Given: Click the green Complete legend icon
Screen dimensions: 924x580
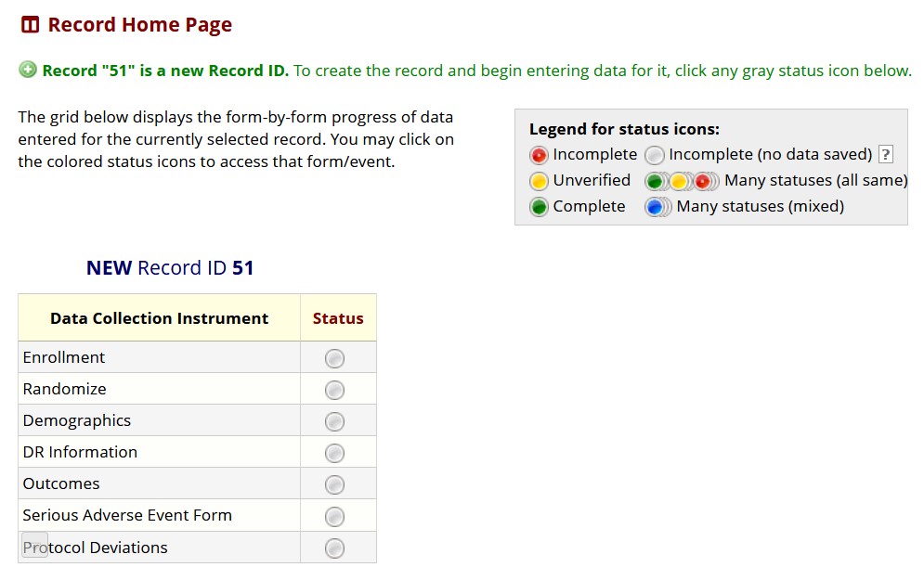Looking at the screenshot, I should pos(539,207).
